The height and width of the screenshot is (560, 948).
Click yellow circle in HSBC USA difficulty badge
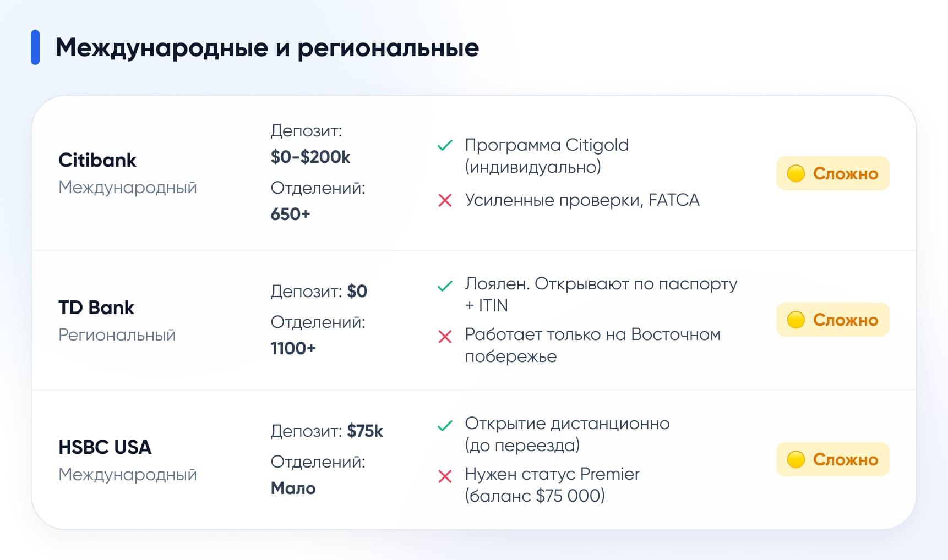point(796,459)
